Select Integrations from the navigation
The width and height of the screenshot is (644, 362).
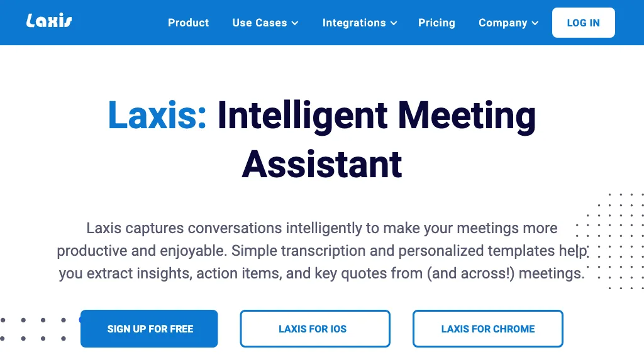point(354,23)
